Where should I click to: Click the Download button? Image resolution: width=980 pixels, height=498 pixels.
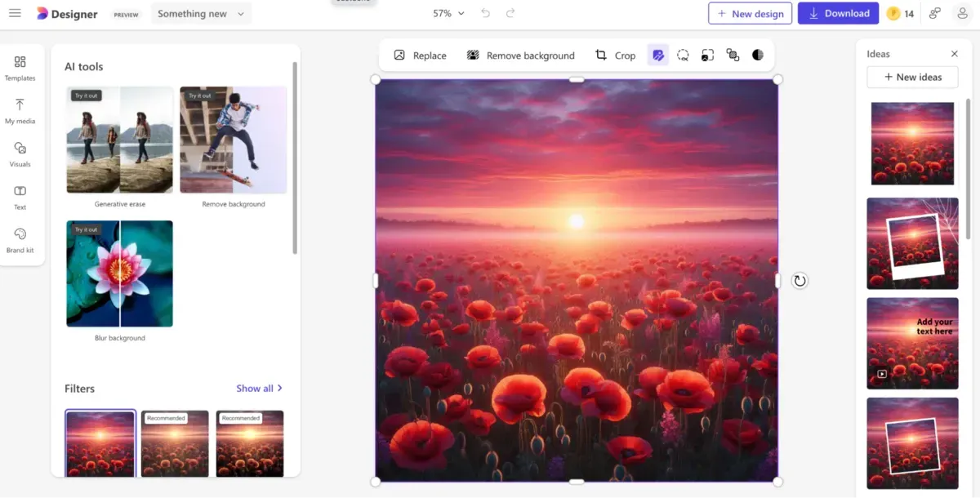tap(838, 14)
